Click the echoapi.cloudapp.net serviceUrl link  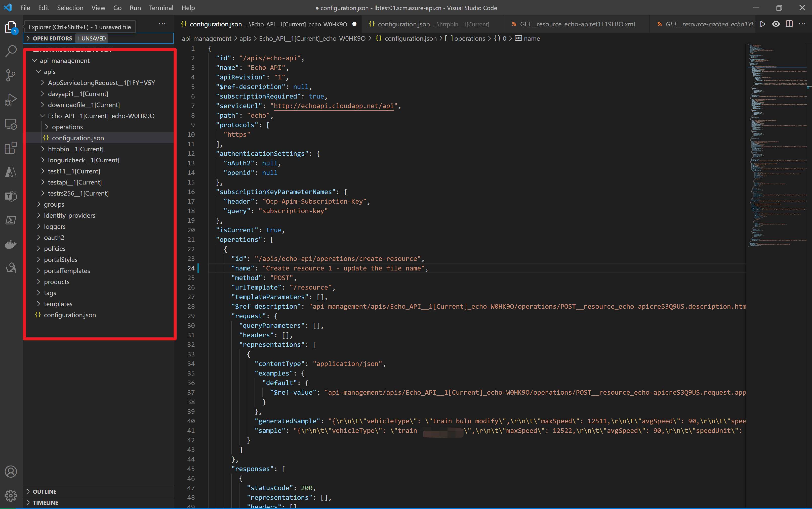coord(333,106)
